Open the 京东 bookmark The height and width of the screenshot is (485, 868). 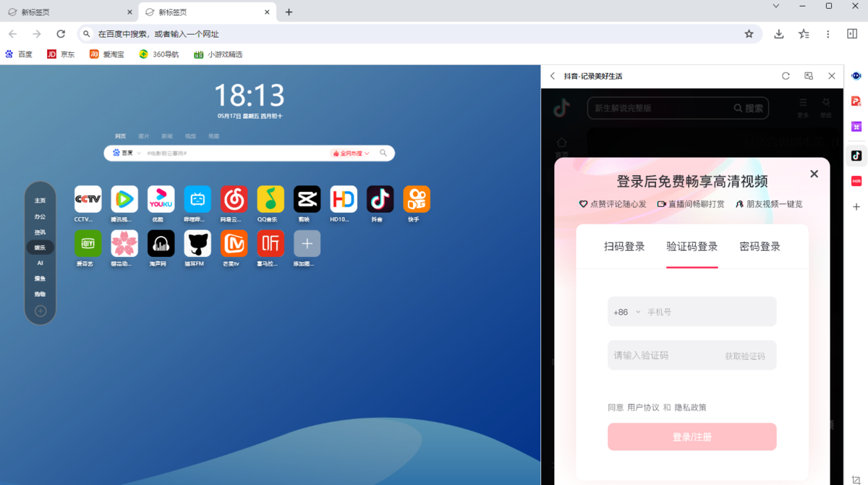pyautogui.click(x=61, y=54)
